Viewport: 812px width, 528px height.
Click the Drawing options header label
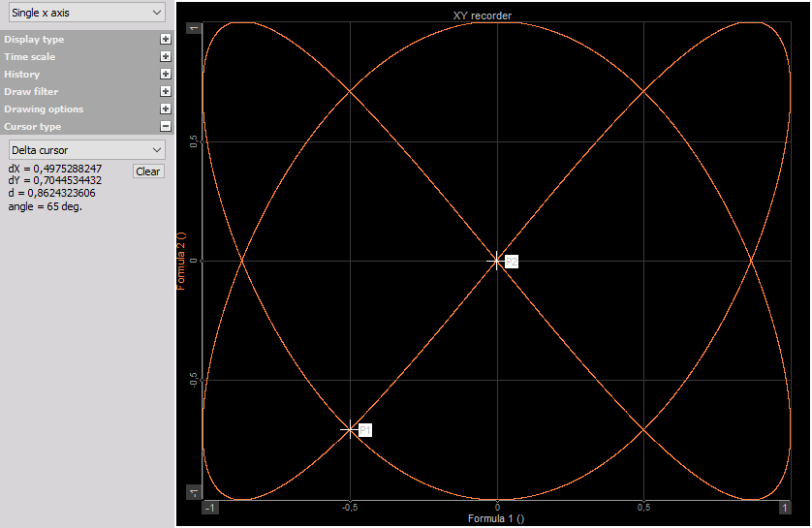44,109
